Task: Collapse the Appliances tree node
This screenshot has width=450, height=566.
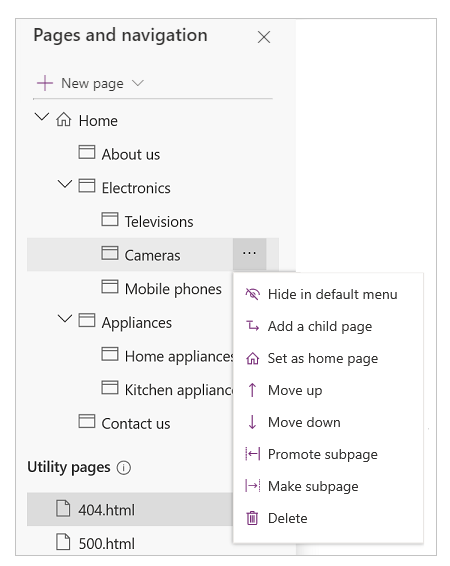Action: [65, 318]
